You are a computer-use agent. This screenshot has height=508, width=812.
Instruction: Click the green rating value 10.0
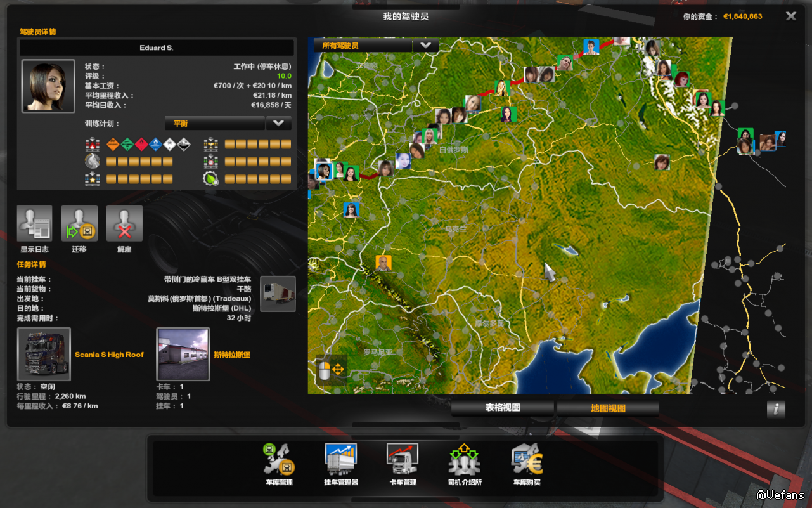pos(284,76)
